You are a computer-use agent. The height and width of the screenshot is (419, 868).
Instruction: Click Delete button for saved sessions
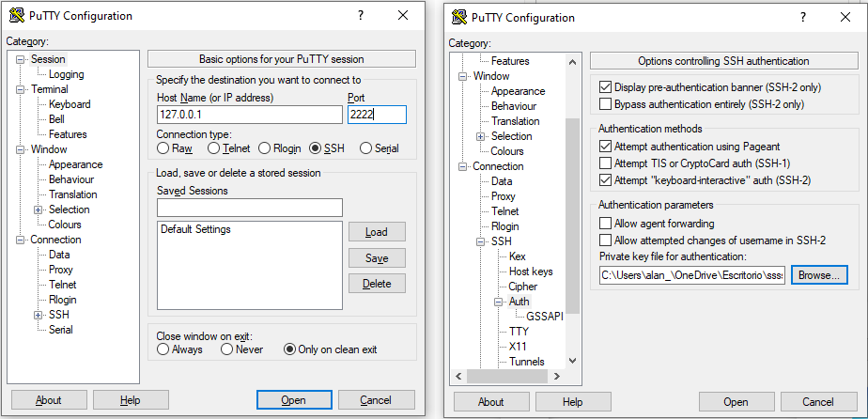377,284
